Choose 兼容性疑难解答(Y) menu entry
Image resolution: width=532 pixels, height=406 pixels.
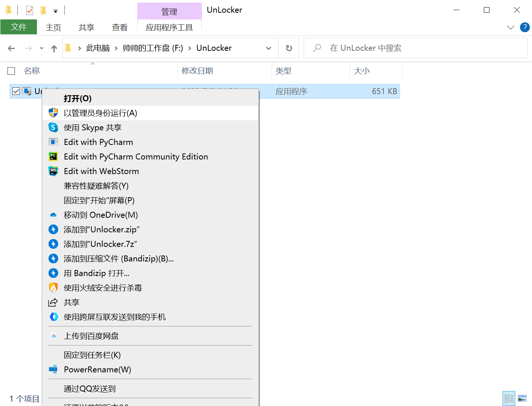(150, 186)
